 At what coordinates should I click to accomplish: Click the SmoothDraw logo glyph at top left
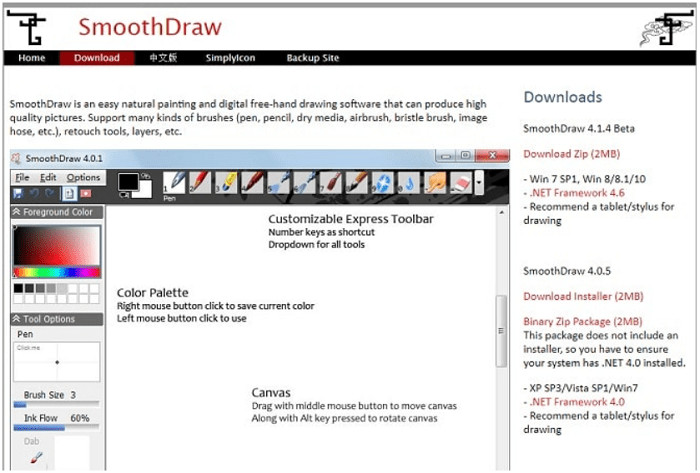(x=28, y=28)
